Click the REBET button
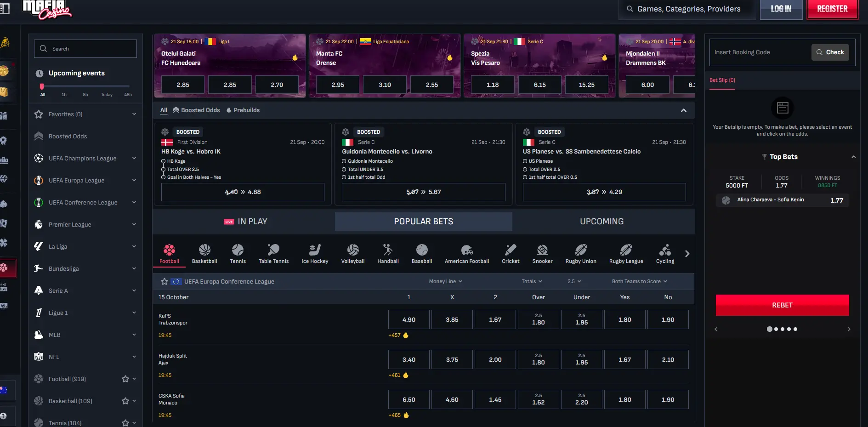The width and height of the screenshot is (868, 427). pyautogui.click(x=782, y=305)
